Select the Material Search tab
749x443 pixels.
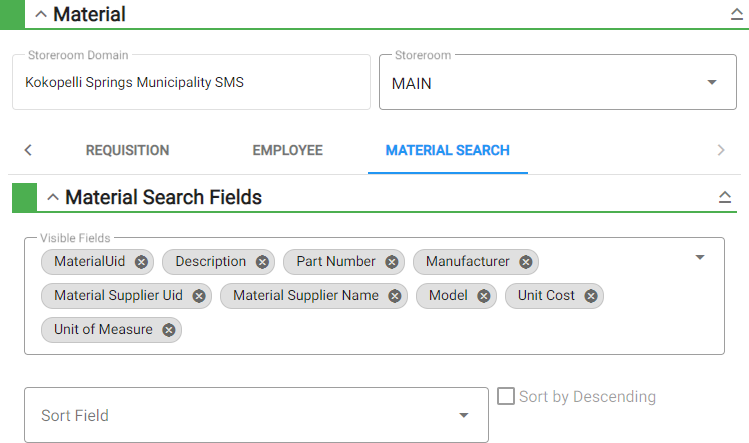448,151
